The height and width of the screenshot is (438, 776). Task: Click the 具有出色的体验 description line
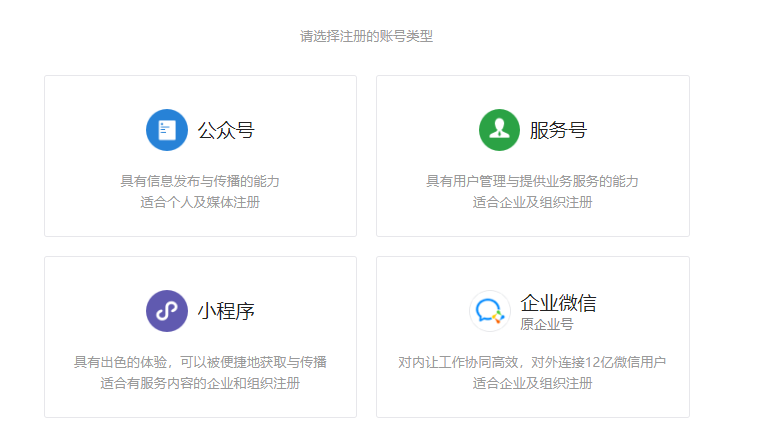tap(200, 362)
